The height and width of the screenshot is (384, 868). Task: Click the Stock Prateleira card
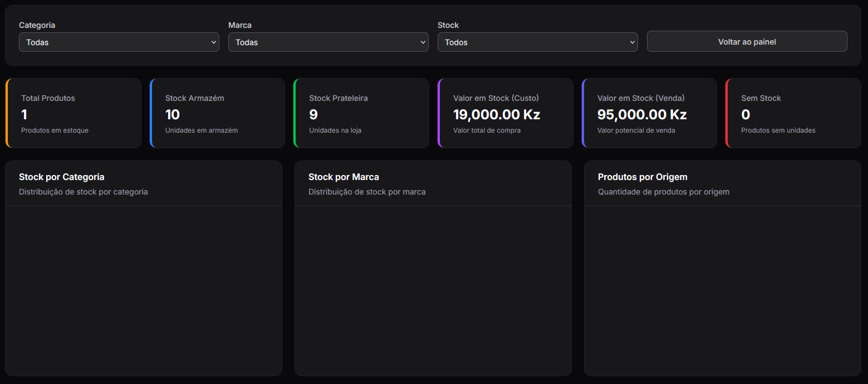click(361, 113)
